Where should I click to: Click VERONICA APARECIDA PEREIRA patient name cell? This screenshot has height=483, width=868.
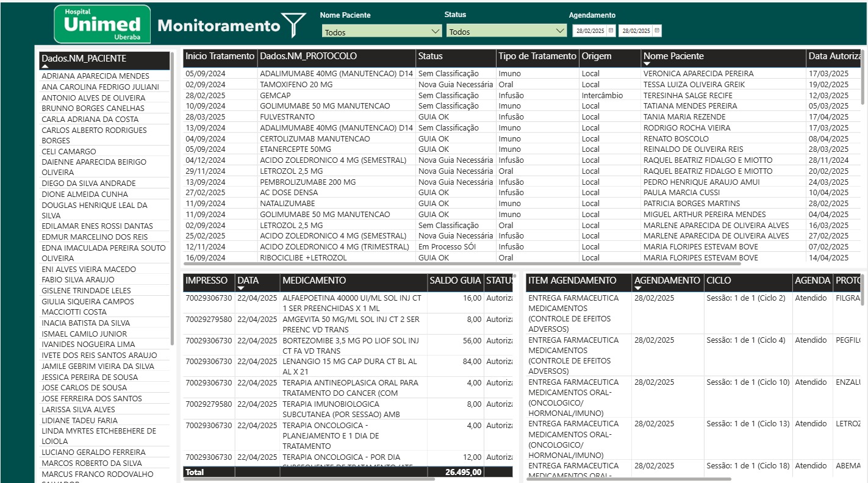[x=698, y=74]
